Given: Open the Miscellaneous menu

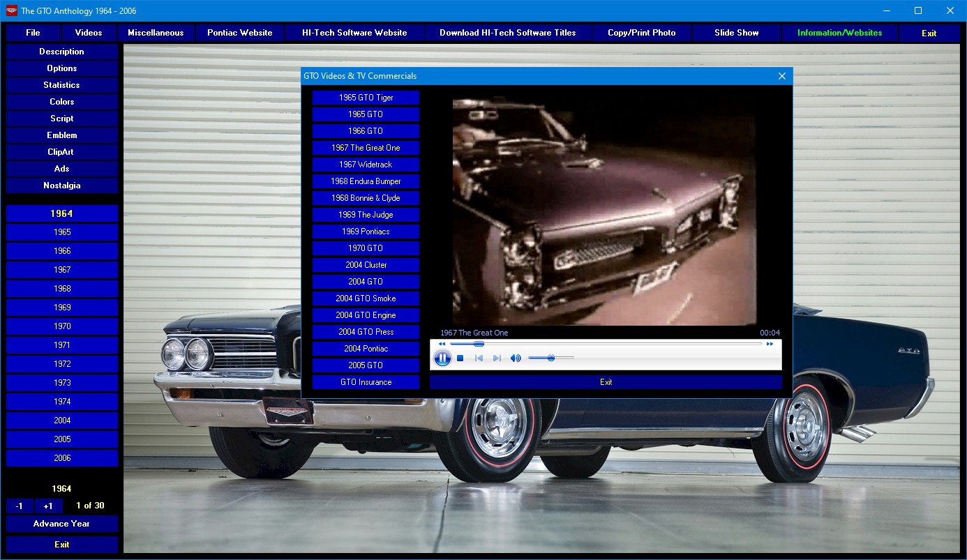Looking at the screenshot, I should 156,33.
